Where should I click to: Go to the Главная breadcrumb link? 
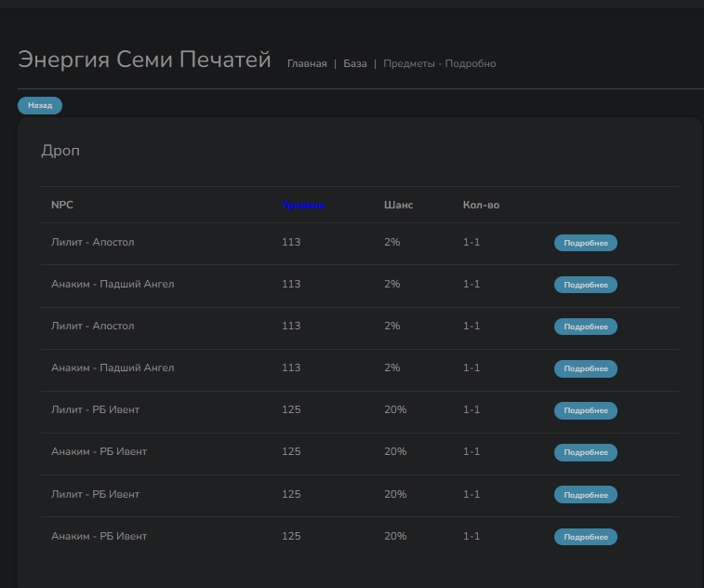coord(307,64)
